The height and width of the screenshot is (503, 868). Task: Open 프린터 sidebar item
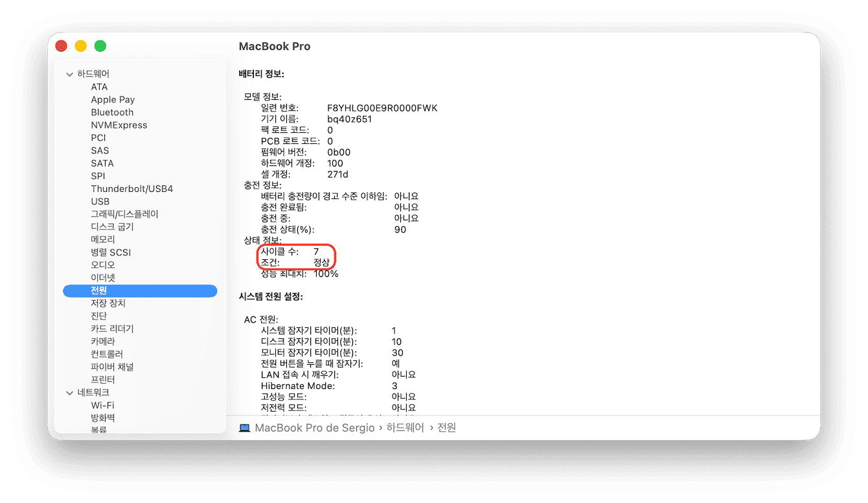coord(103,380)
